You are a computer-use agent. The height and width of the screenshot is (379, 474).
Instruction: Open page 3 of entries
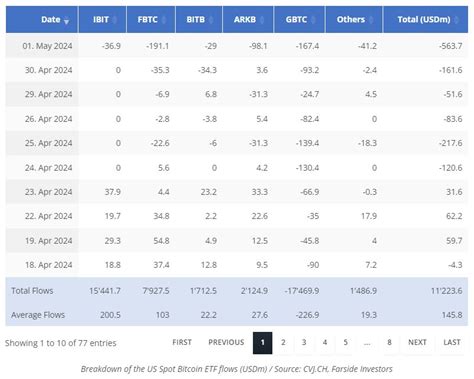(x=304, y=343)
